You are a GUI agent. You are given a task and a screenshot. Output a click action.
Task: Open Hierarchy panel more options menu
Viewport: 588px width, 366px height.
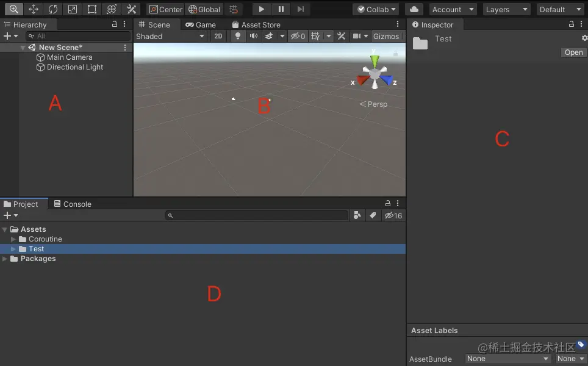pyautogui.click(x=124, y=24)
